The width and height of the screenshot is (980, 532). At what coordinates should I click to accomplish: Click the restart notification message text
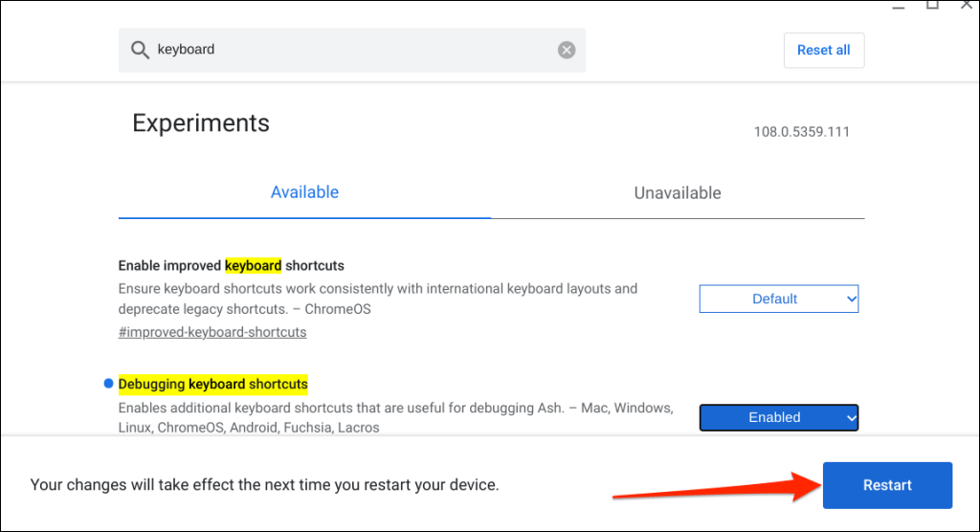(x=264, y=485)
